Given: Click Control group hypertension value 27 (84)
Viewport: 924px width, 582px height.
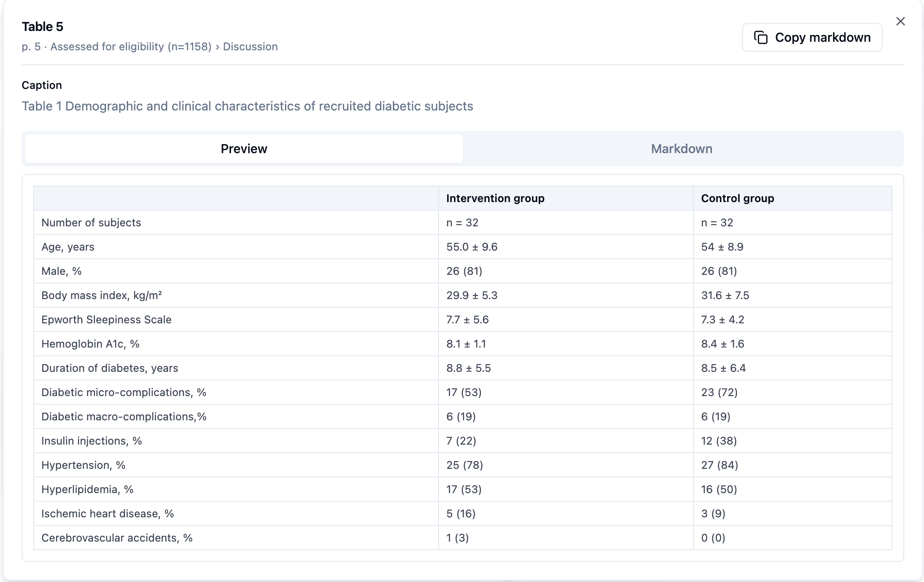Looking at the screenshot, I should pos(719,465).
